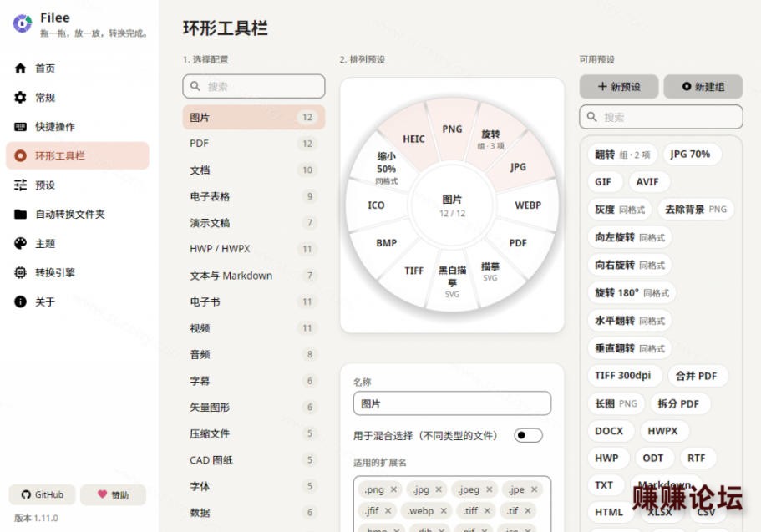Click the 自动转换文件夹 folder icon
Screen dimensions: 761x532
click(x=20, y=214)
